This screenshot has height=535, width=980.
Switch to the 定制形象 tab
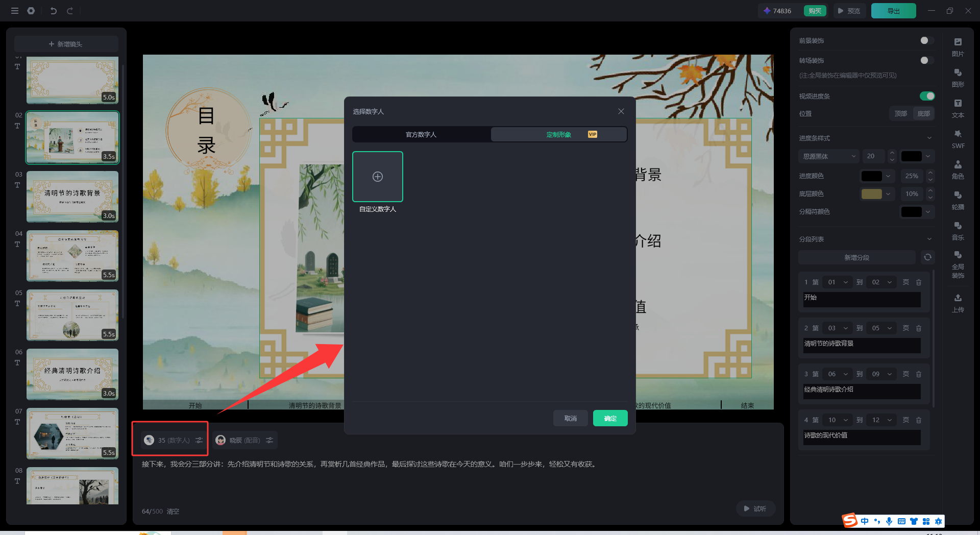coord(558,134)
